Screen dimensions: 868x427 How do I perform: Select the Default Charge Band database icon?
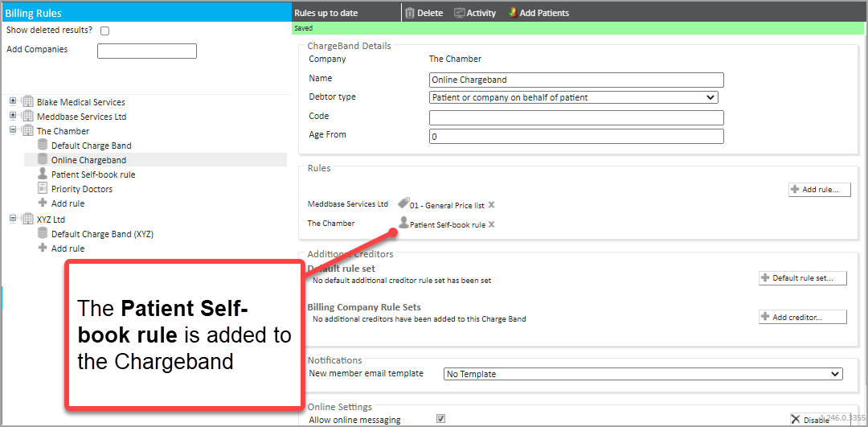[x=43, y=146]
